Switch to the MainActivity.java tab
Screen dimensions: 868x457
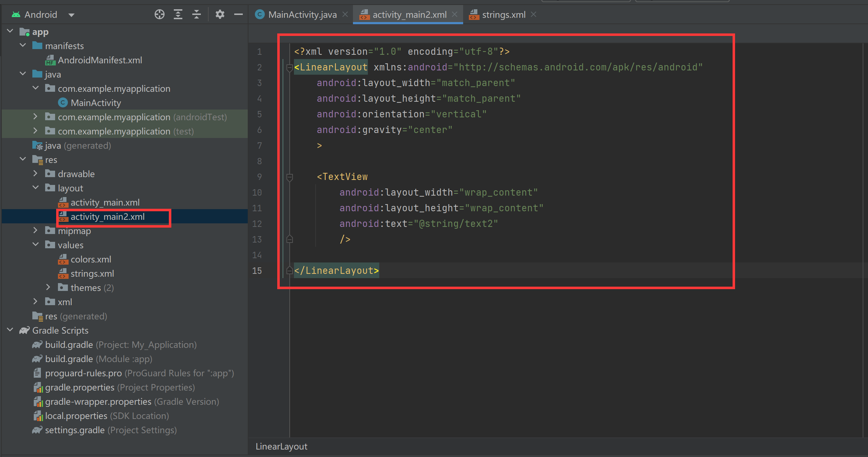tap(302, 15)
